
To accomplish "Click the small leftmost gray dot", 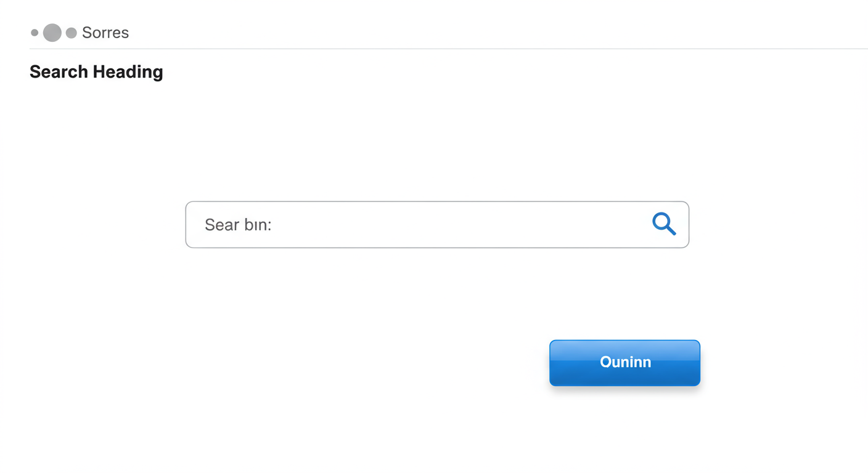I will [x=35, y=33].
